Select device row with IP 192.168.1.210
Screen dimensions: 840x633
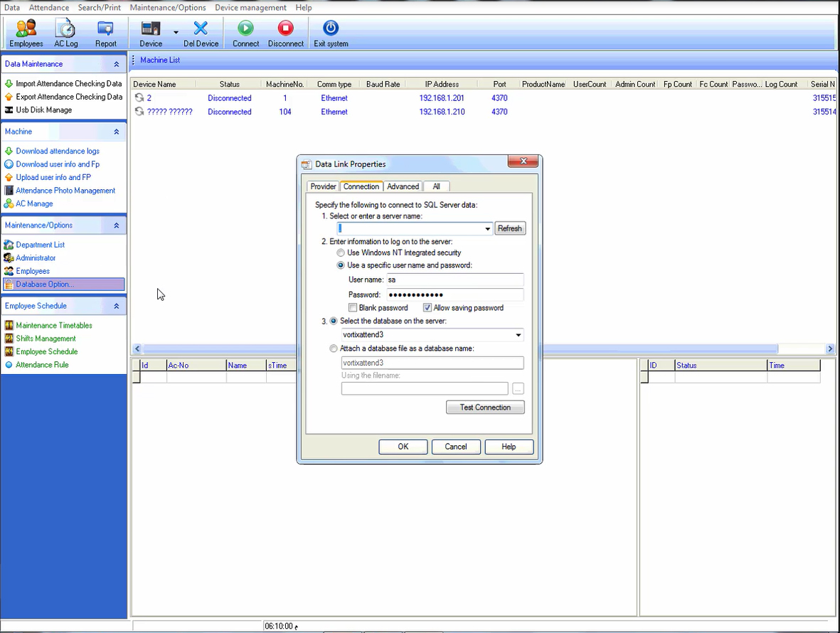coord(484,112)
